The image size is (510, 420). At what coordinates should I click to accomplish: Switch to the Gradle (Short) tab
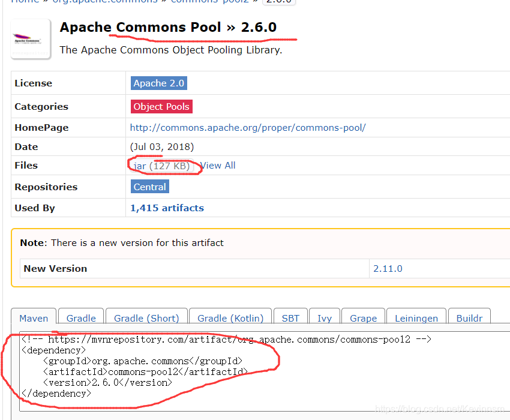click(x=146, y=318)
